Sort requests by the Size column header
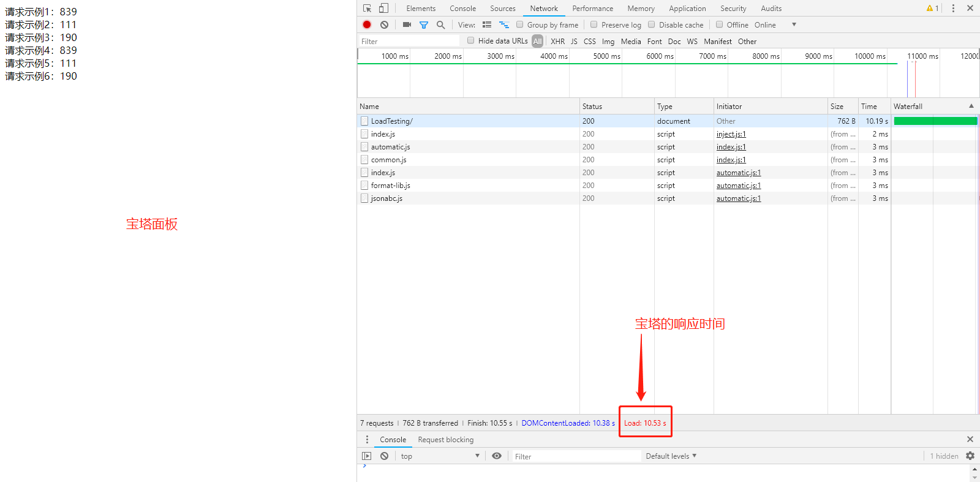980x482 pixels. pos(843,107)
